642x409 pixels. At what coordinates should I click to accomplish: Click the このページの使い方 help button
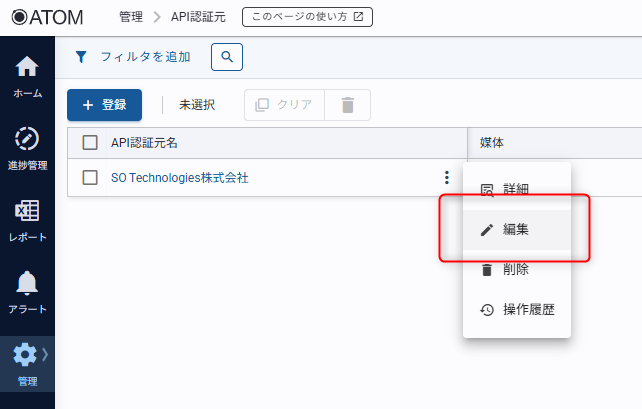pos(307,17)
